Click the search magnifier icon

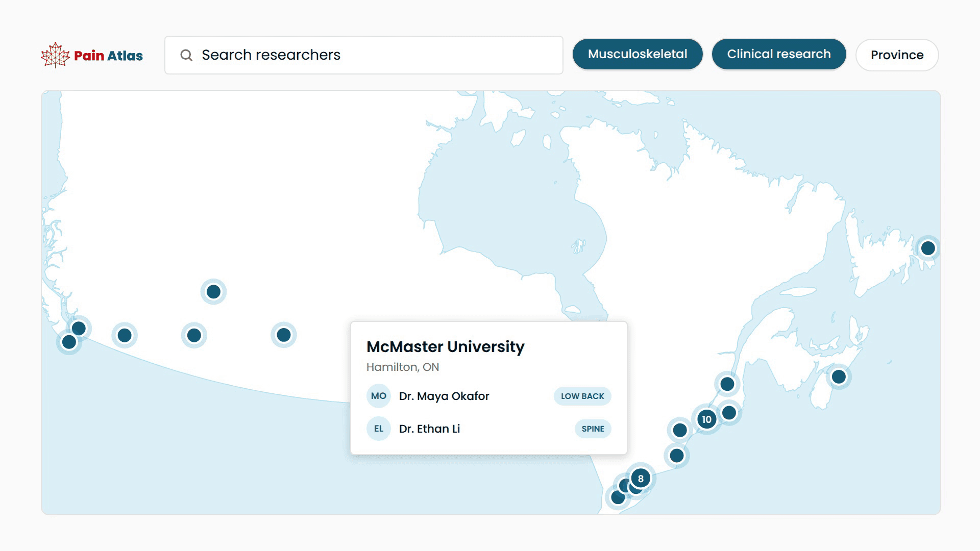(x=186, y=55)
